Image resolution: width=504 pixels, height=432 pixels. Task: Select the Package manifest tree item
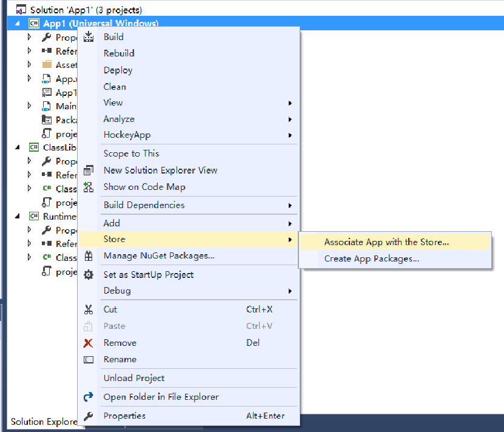[x=67, y=120]
